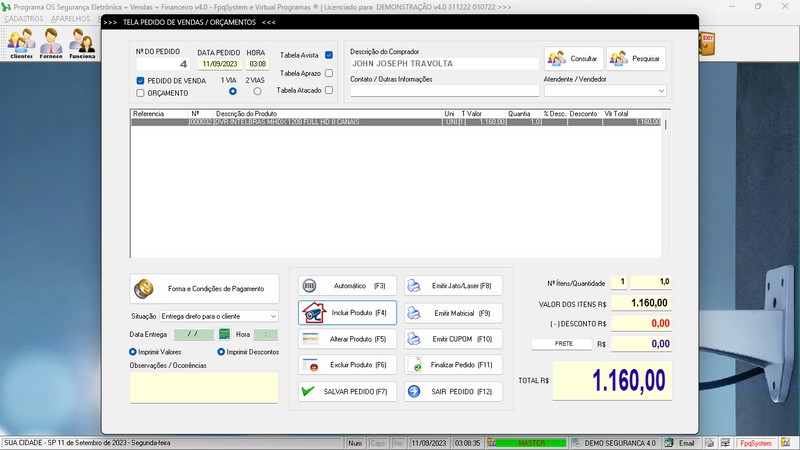Click the Data Entrega date field
Viewport: 800px width, 450px height.
(x=194, y=334)
